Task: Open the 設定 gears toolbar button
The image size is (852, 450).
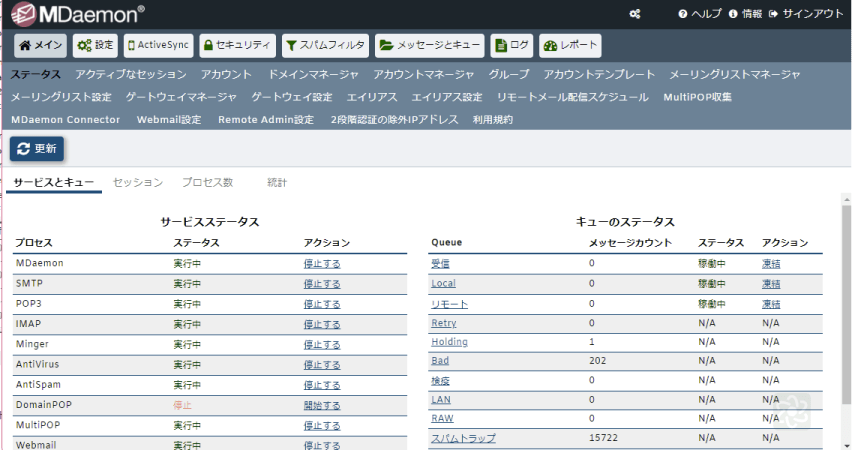Action: (95, 45)
